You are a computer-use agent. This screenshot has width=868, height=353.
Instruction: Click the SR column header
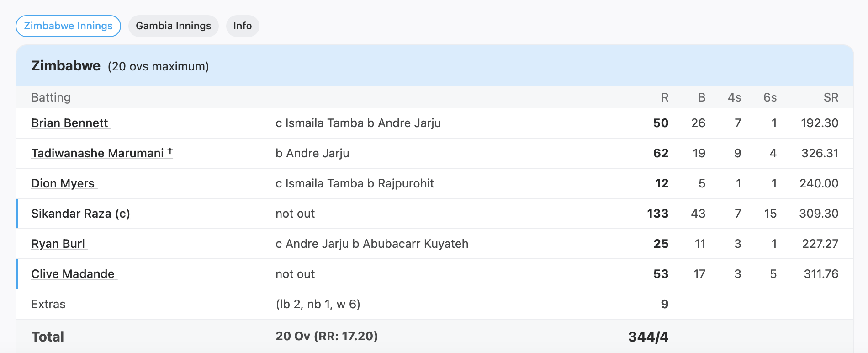[x=831, y=97]
